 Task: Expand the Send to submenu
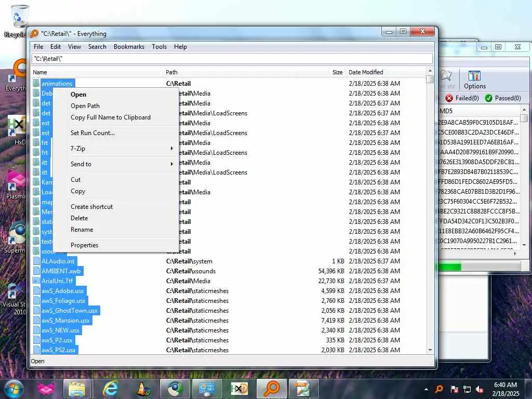(115, 164)
